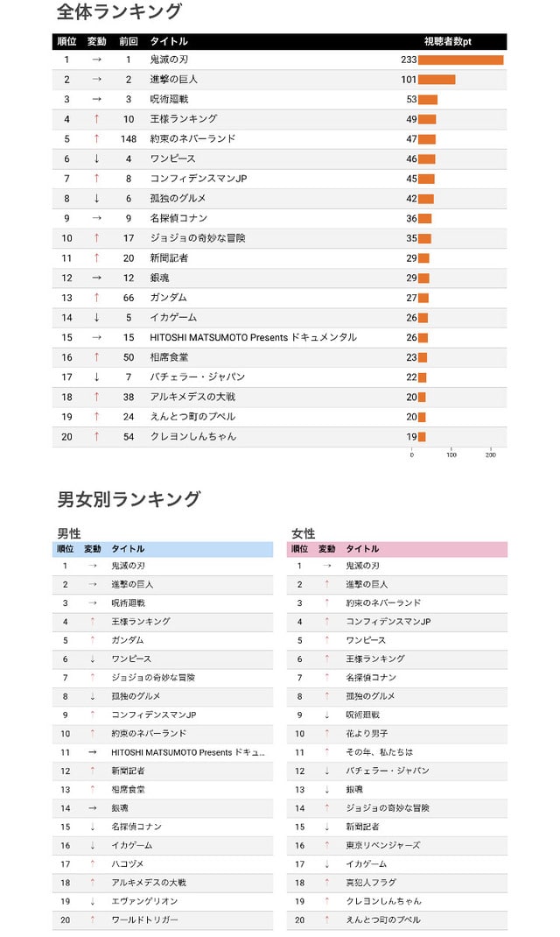This screenshot has height=937, width=560.
Task: Click the title HITOSHI MATSUMOTO Presents ドキュメンタル in overall ranking
Action: click(x=253, y=338)
